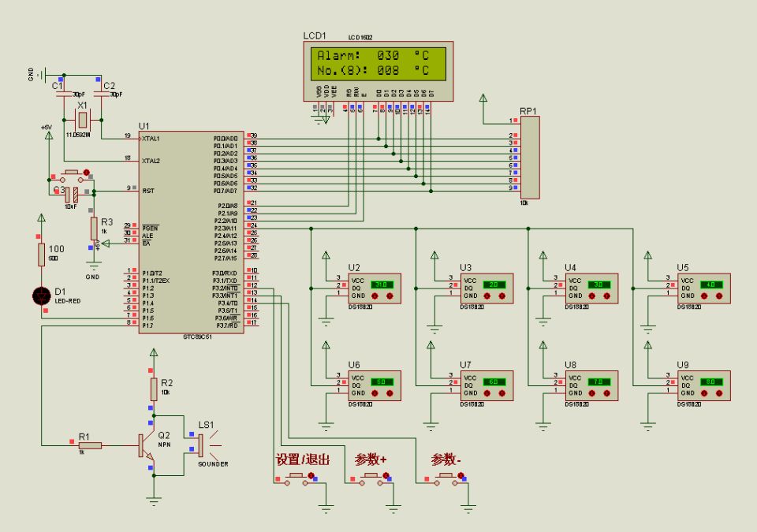Select the crystal oscillator X1
Image resolution: width=757 pixels, height=532 pixels.
pyautogui.click(x=83, y=120)
